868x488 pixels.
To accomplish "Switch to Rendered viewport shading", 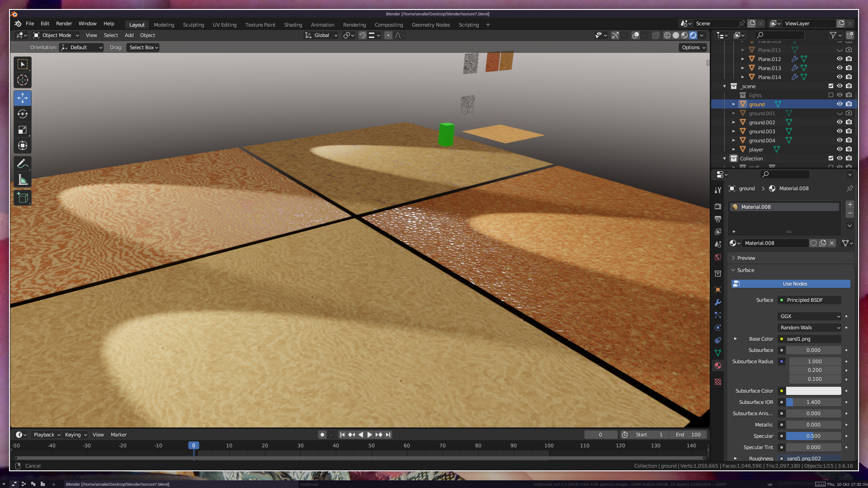I will (x=693, y=35).
